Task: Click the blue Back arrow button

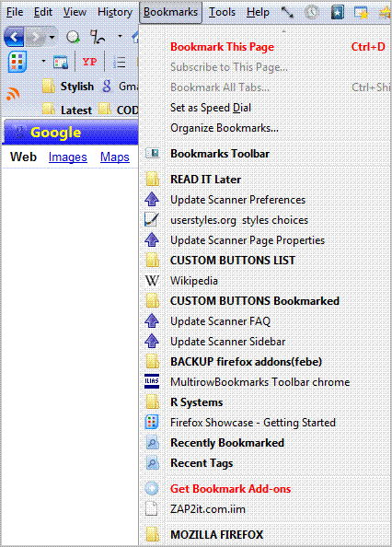Action: click(14, 37)
